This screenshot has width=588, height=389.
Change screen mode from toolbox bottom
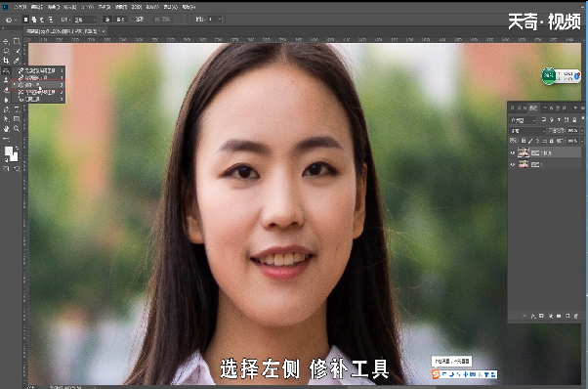[x=17, y=169]
